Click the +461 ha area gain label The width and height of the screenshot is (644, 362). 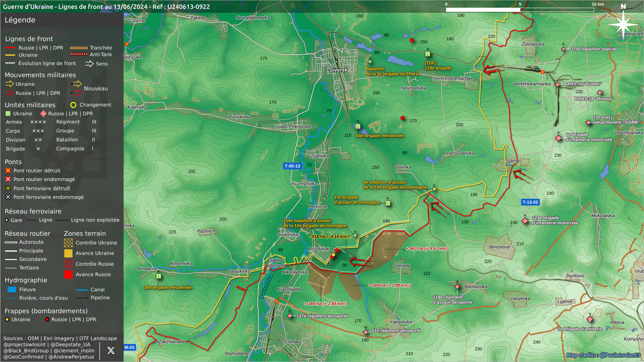click(427, 249)
